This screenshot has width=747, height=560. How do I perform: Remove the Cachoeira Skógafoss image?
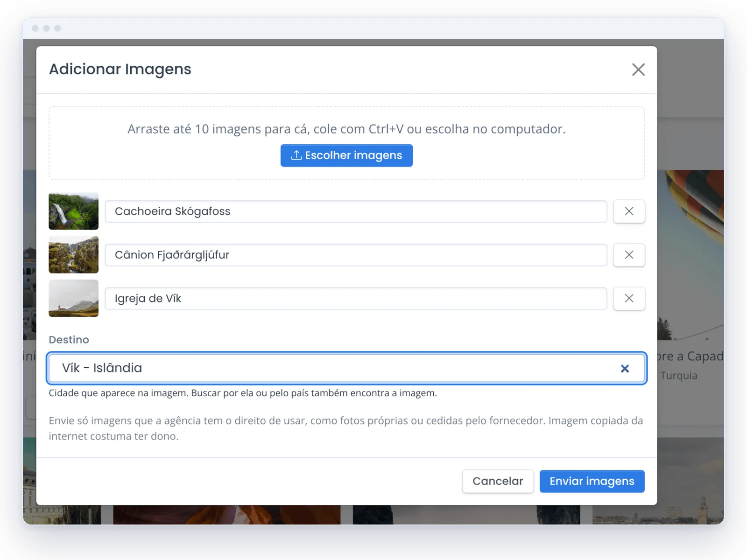tap(629, 211)
